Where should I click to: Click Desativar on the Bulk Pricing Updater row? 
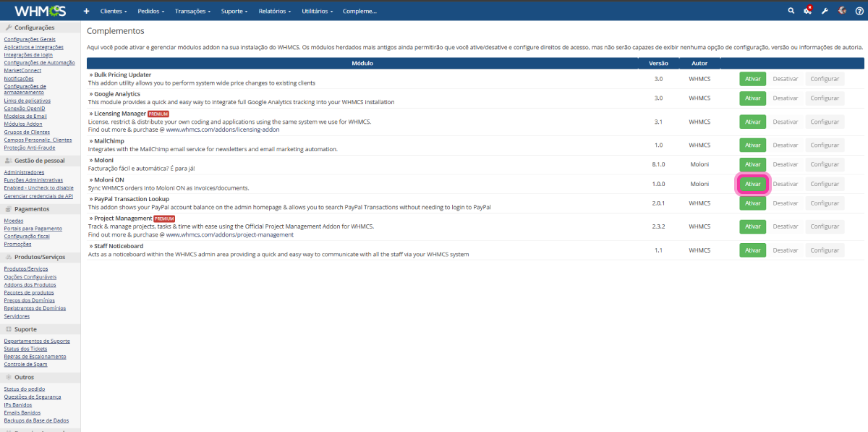(786, 79)
